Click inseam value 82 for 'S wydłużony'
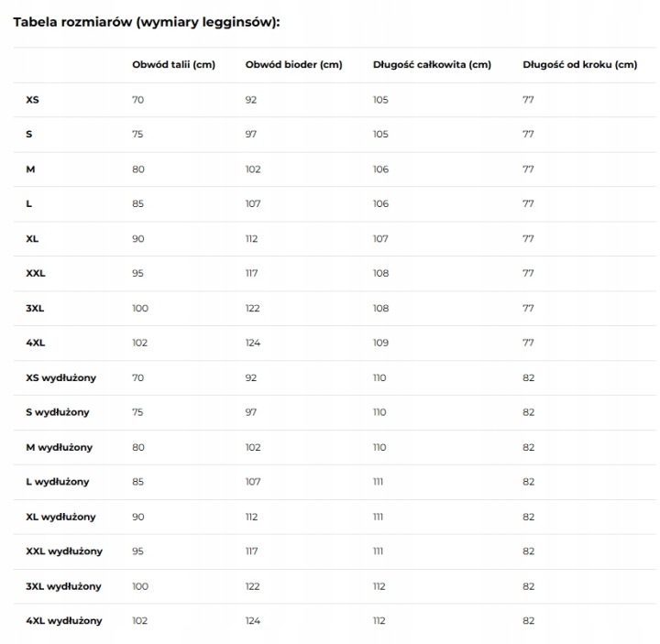 [x=529, y=412]
